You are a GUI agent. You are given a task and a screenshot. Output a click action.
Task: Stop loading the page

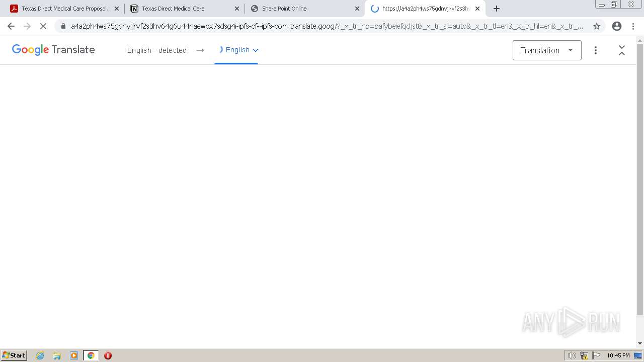[43, 26]
